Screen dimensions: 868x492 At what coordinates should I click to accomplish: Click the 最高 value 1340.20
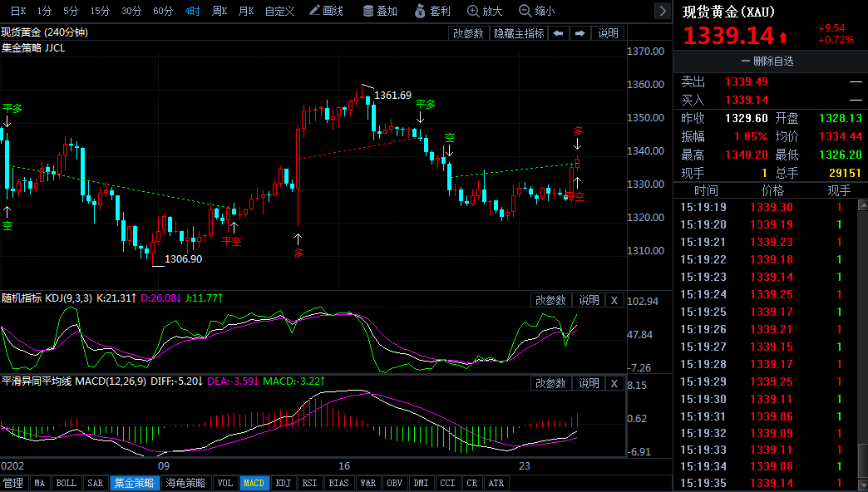click(747, 155)
